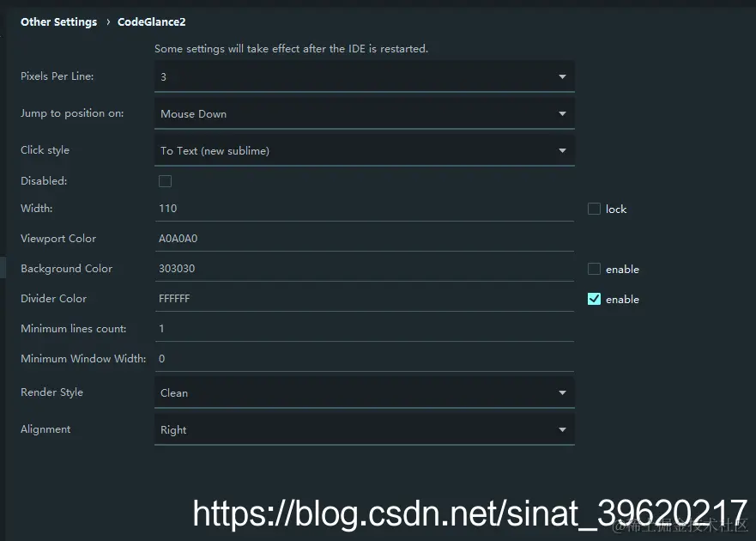The width and height of the screenshot is (756, 541).
Task: Click the Click style label
Action: pyautogui.click(x=45, y=150)
